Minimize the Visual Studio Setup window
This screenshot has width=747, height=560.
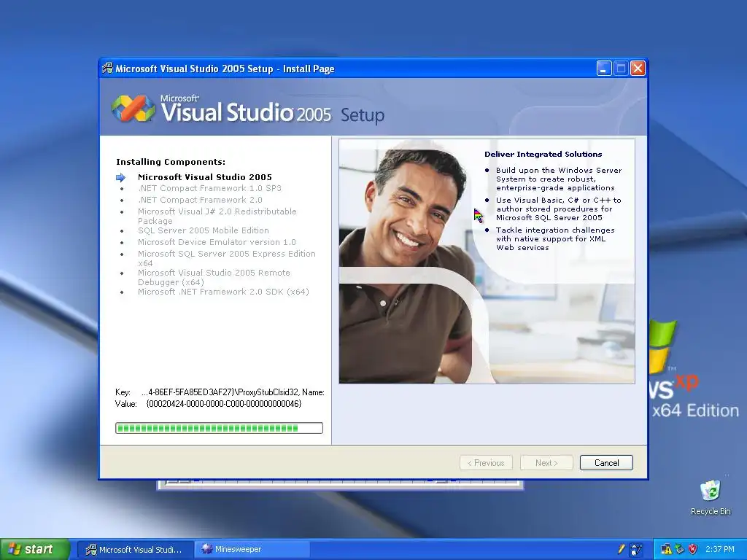[x=603, y=69]
